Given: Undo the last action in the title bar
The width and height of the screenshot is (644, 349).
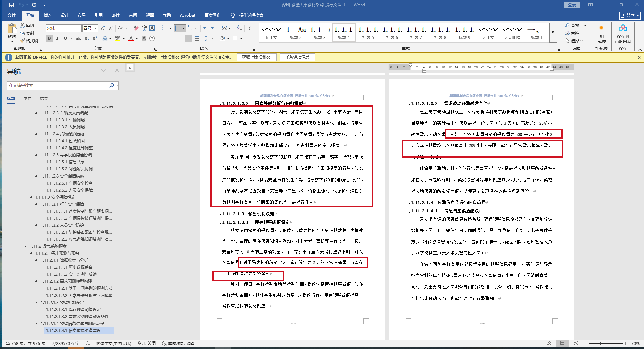Looking at the screenshot, I should [x=21, y=5].
